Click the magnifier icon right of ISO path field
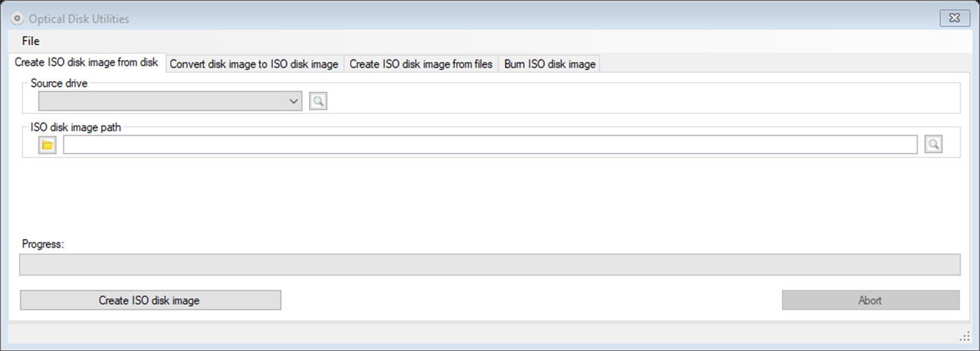This screenshot has width=980, height=351. tap(933, 145)
